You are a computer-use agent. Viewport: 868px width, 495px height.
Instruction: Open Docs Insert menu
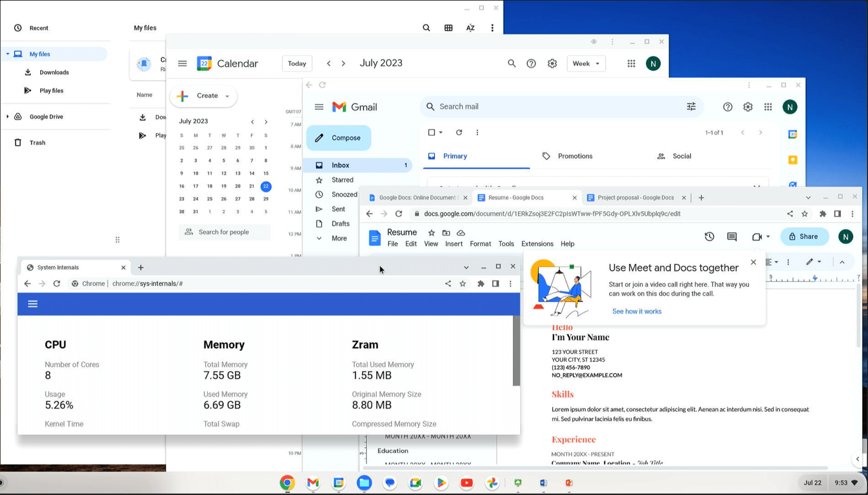coord(453,244)
